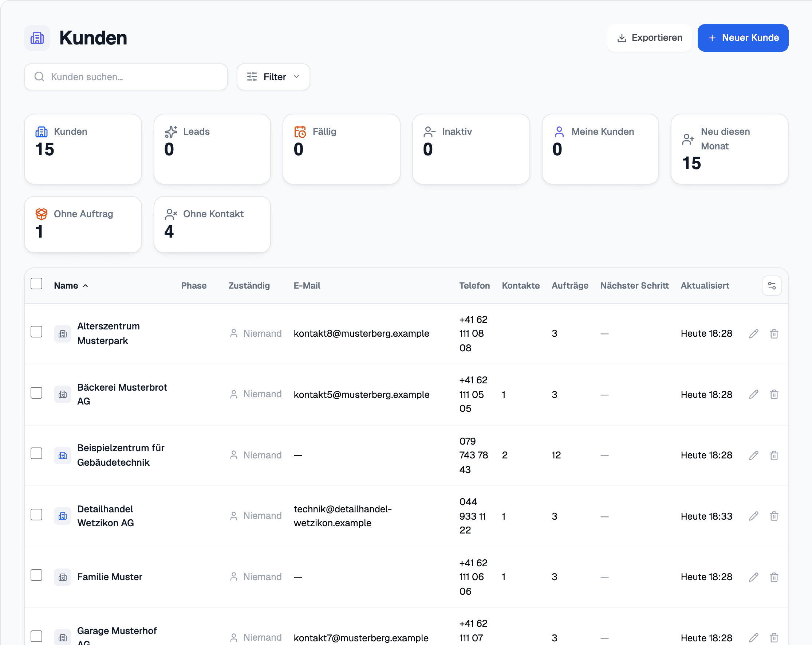812x645 pixels.
Task: Check the Detailhandel Wetzikon AG row
Action: click(36, 515)
